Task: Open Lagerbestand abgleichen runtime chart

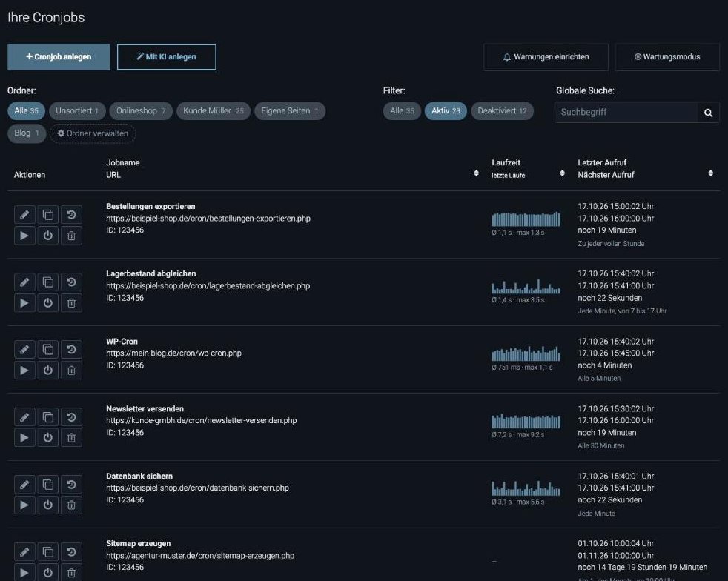Action: point(526,286)
